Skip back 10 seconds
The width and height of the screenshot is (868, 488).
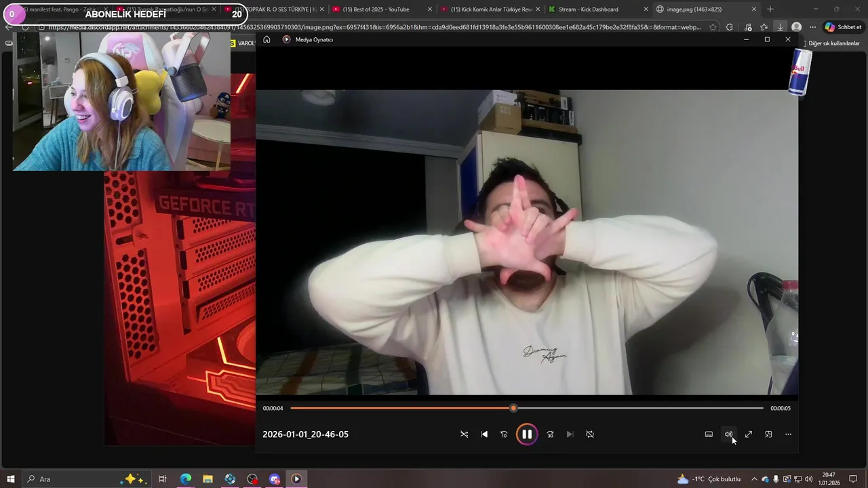click(x=504, y=434)
